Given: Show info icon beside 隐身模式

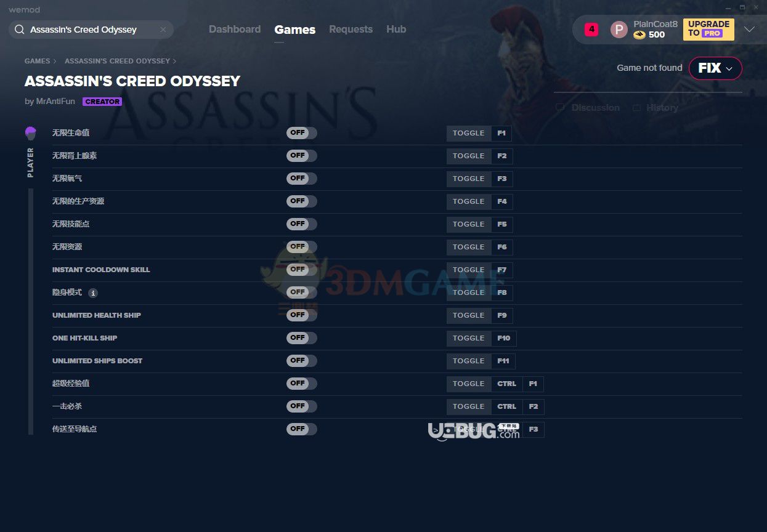Looking at the screenshot, I should point(93,293).
